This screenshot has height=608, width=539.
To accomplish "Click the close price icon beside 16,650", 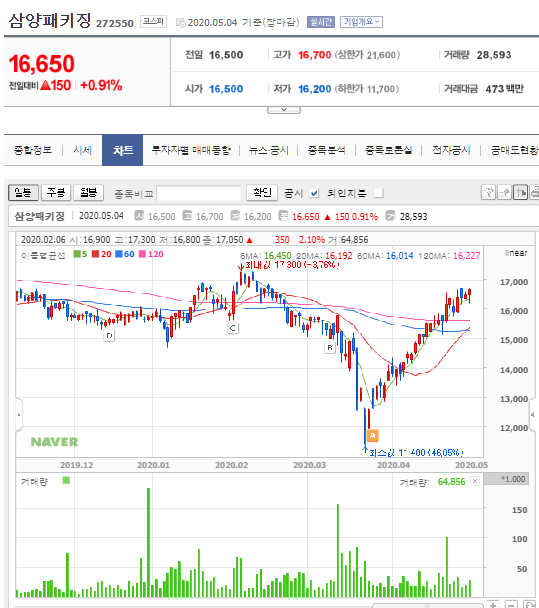I will click(x=283, y=216).
